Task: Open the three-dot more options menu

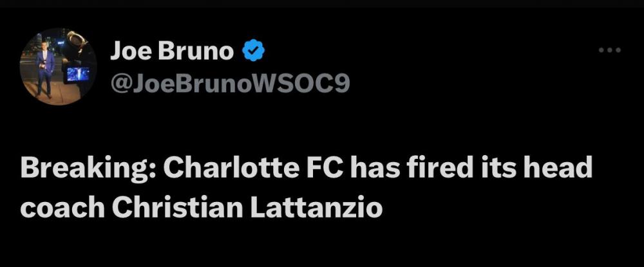Action: point(611,50)
